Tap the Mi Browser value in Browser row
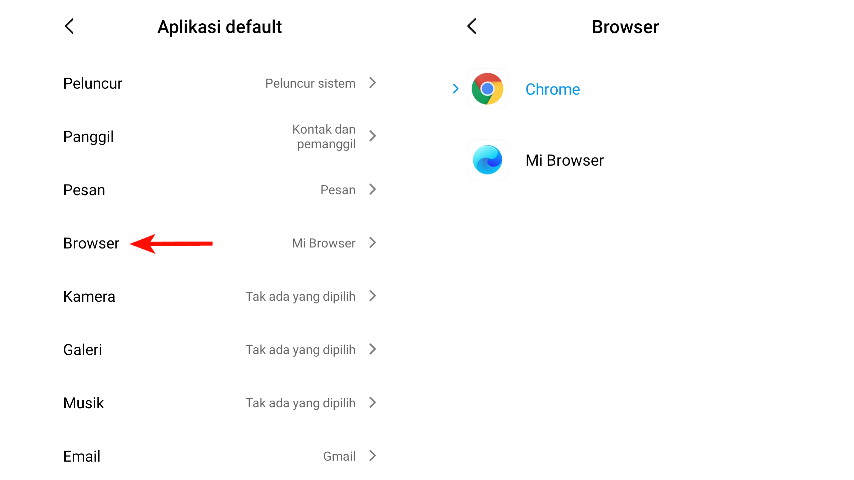 pyautogui.click(x=324, y=243)
